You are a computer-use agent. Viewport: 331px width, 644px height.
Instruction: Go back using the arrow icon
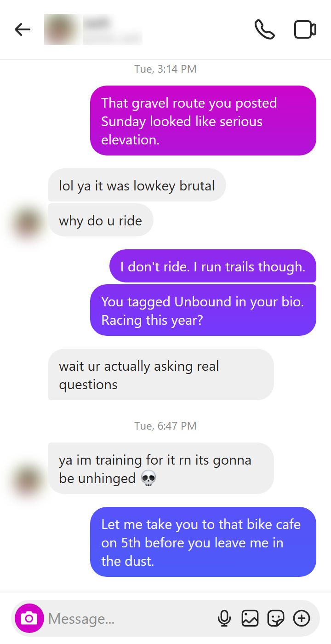coord(22,30)
